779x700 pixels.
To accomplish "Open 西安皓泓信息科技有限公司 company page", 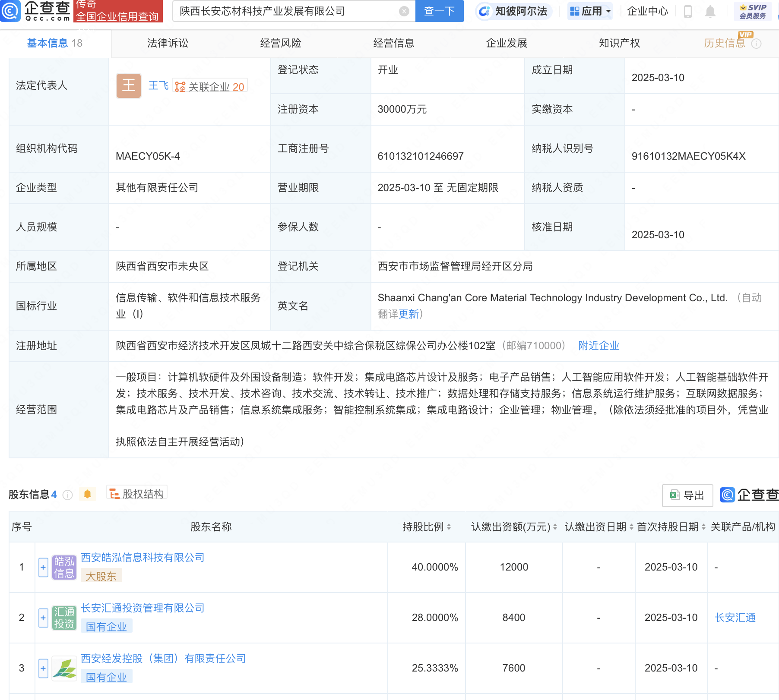I will click(142, 558).
